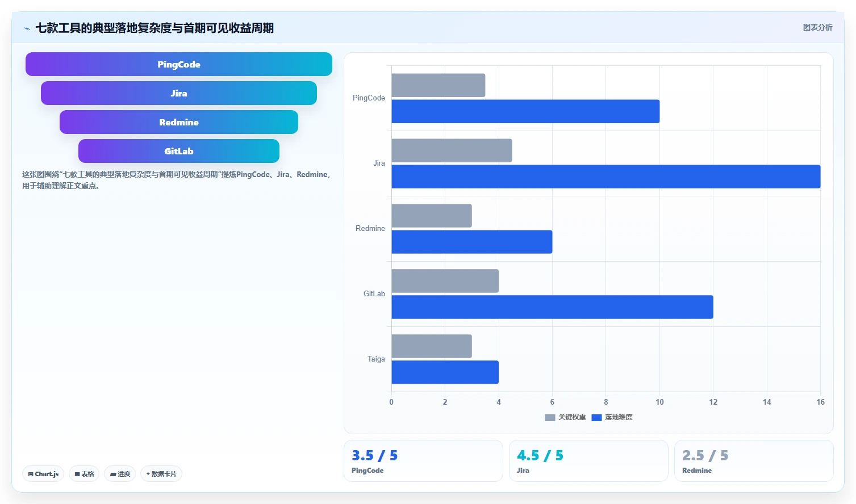This screenshot has height=504, width=856.
Task: Click the 3.5 / 5 score value
Action: pyautogui.click(x=374, y=455)
